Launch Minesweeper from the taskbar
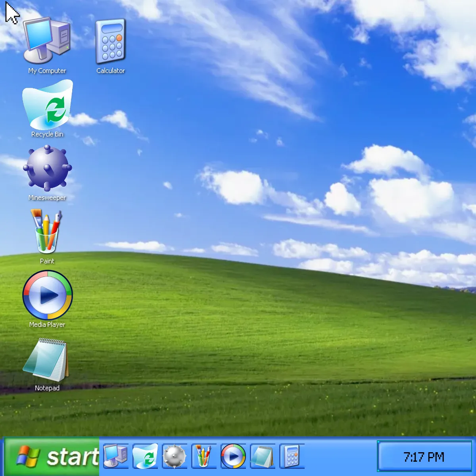Image resolution: width=476 pixels, height=476 pixels. click(x=174, y=456)
